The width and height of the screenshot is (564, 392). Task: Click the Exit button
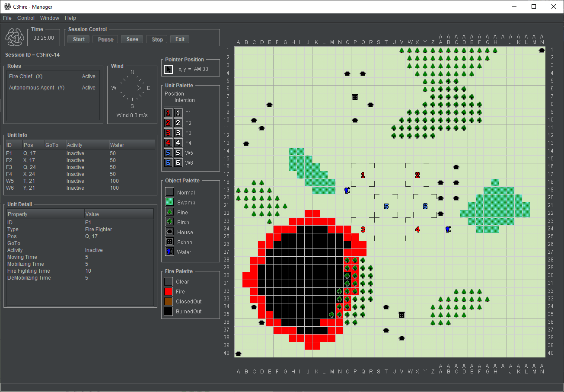pos(180,39)
